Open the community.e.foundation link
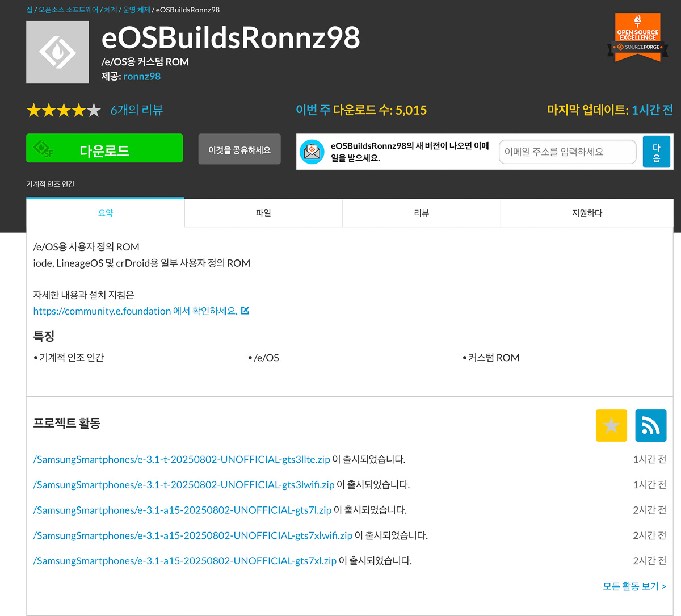 [135, 311]
